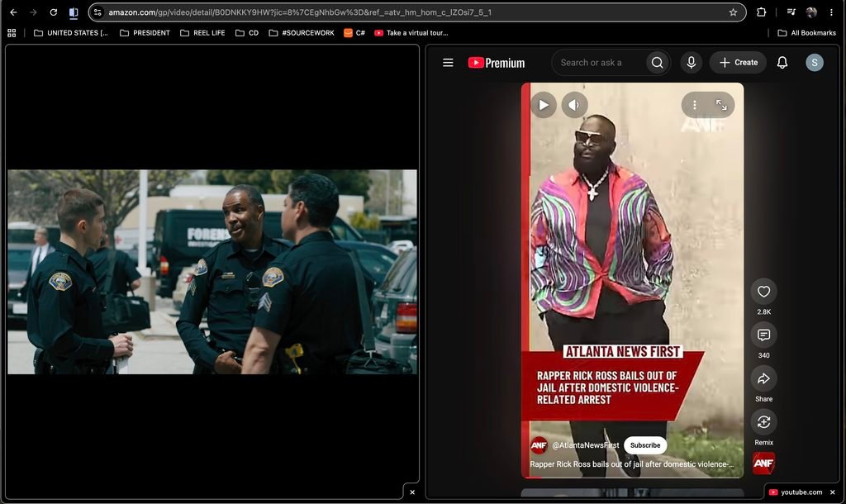846x504 pixels.
Task: Focus the YouTube search box
Action: pyautogui.click(x=599, y=63)
